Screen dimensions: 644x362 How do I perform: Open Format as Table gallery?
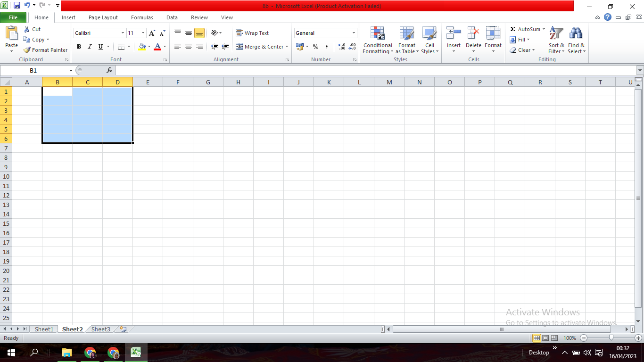[x=407, y=41]
